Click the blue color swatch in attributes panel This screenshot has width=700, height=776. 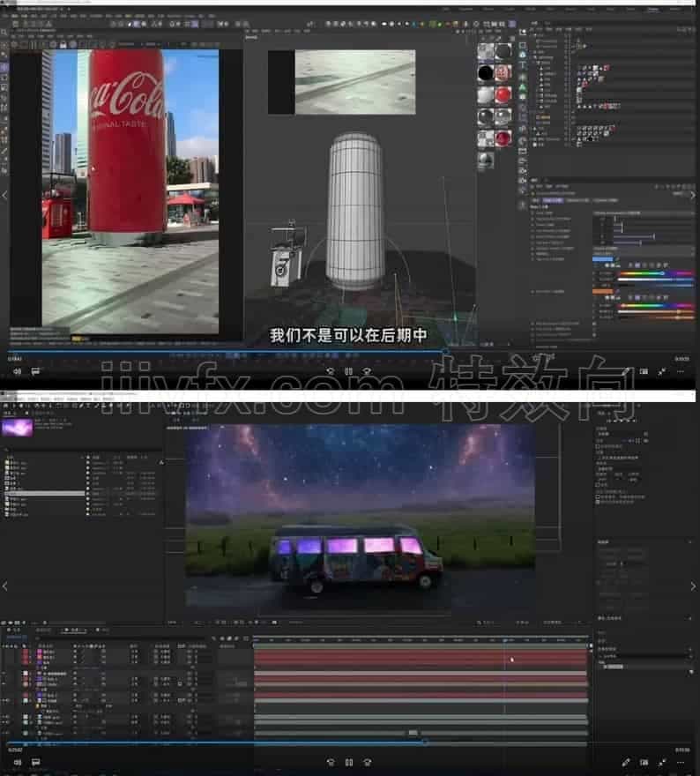(602, 259)
